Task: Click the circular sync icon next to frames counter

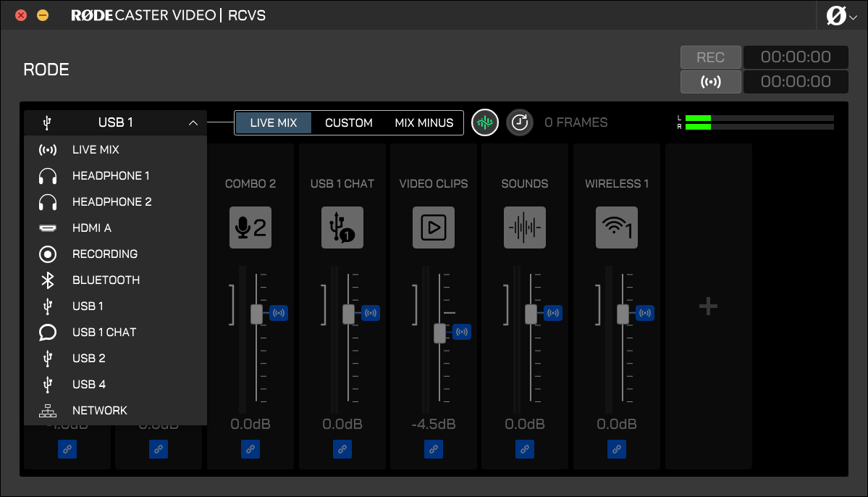Action: [x=520, y=122]
